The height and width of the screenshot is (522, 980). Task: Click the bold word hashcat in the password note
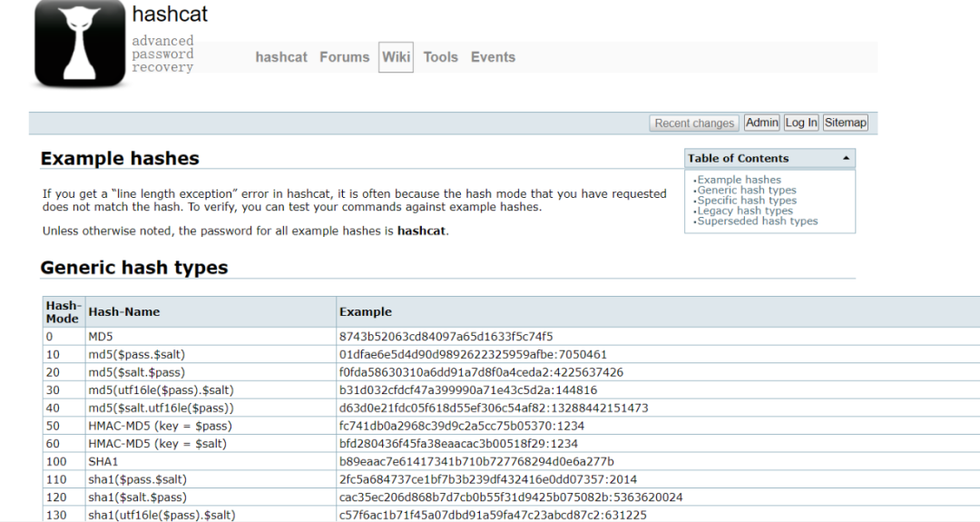pos(421,231)
